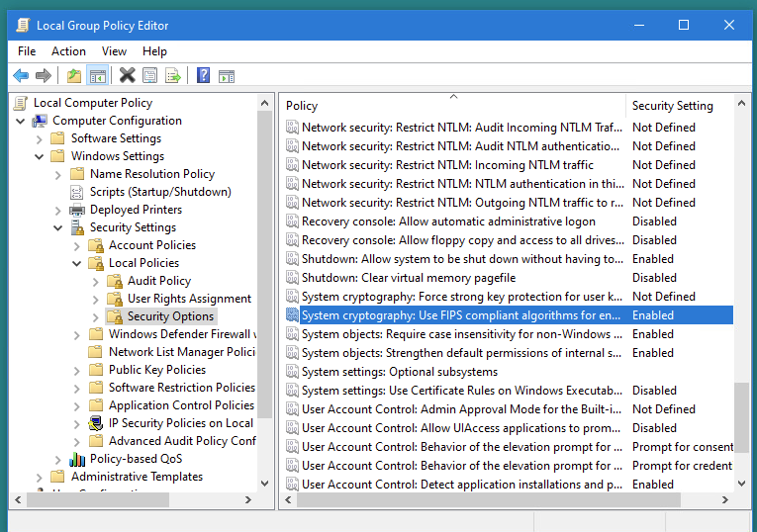
Task: Open the View menu
Action: coord(114,51)
